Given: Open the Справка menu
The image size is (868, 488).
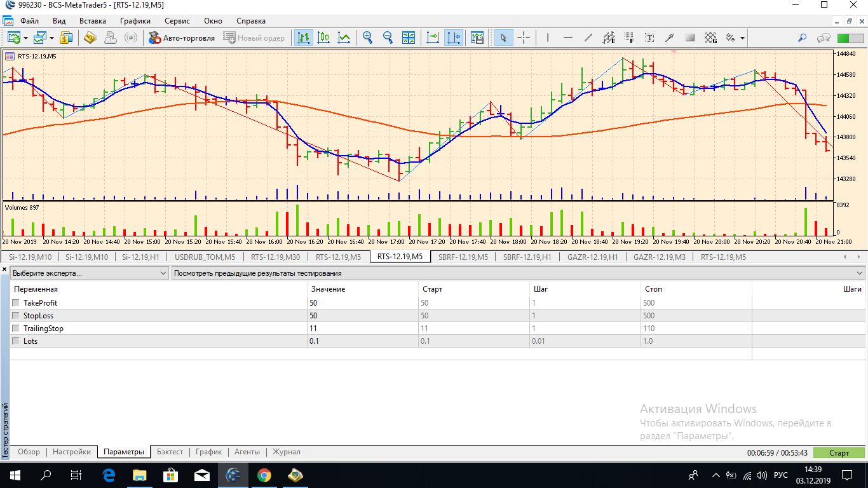Looking at the screenshot, I should 251,21.
